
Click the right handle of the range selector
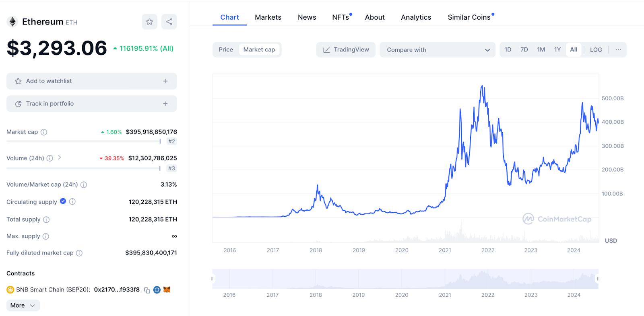pyautogui.click(x=598, y=279)
